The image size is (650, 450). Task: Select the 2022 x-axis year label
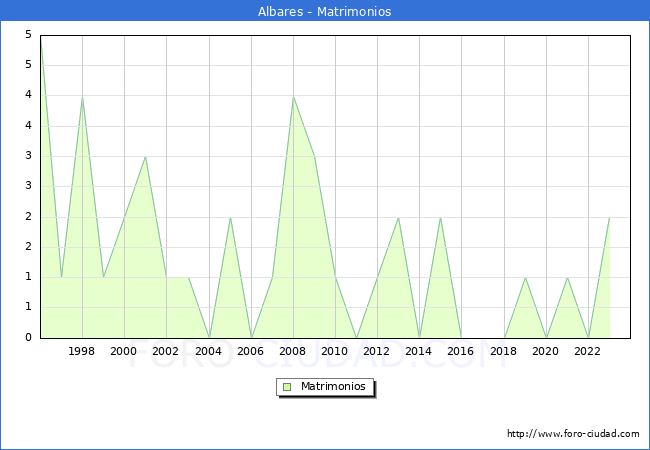(587, 351)
